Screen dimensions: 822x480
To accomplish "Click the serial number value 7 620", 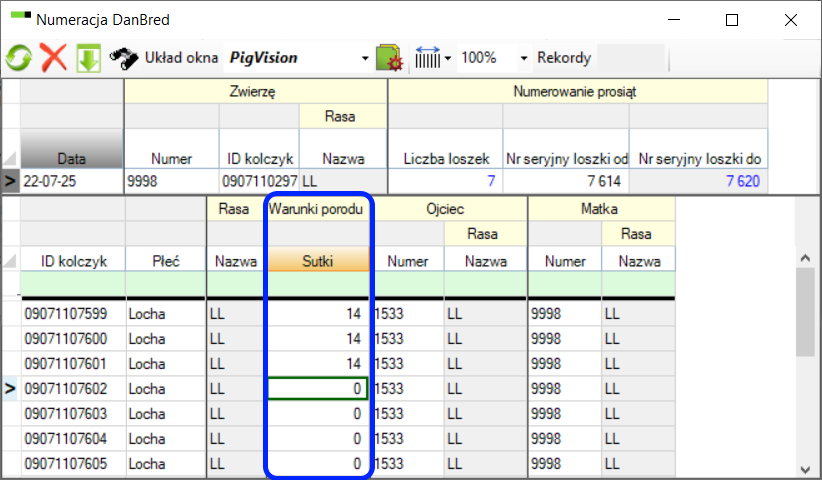I will click(x=699, y=181).
